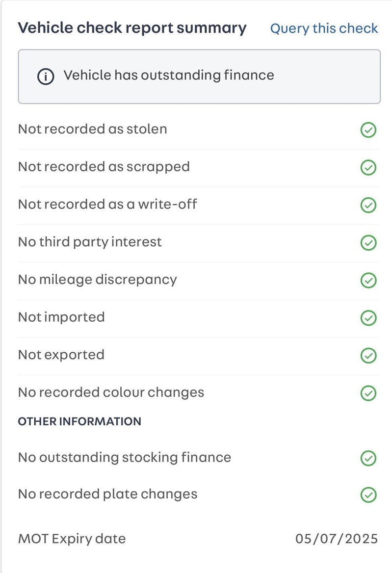
Task: Click the tick beside Not exported
Action: [368, 356]
